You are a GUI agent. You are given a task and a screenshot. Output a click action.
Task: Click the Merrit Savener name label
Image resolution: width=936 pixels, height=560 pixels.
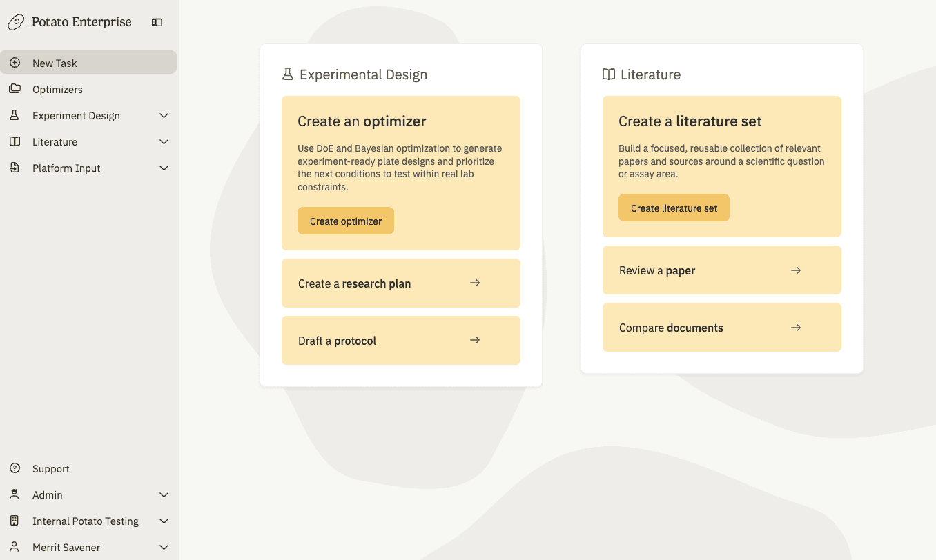point(66,548)
